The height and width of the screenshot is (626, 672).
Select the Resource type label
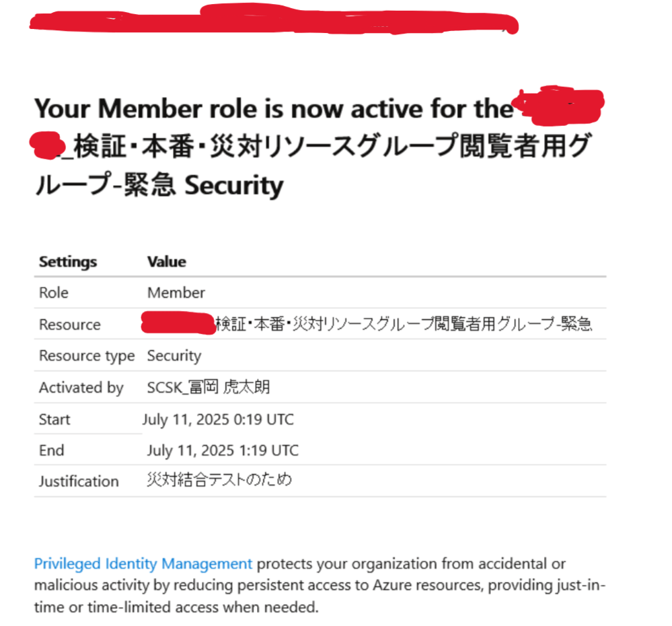coord(87,356)
